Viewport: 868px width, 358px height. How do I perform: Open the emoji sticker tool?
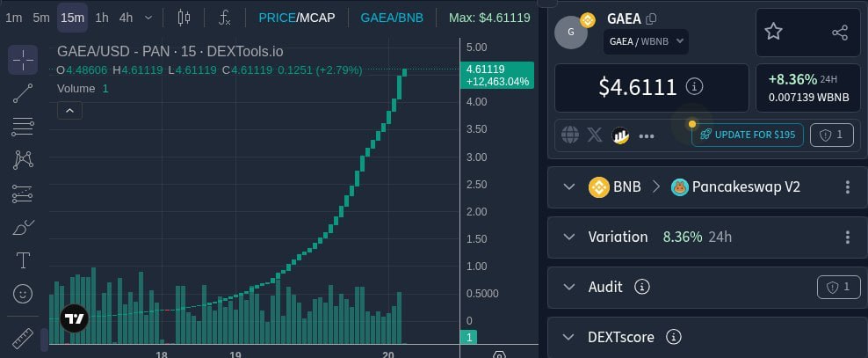(23, 294)
